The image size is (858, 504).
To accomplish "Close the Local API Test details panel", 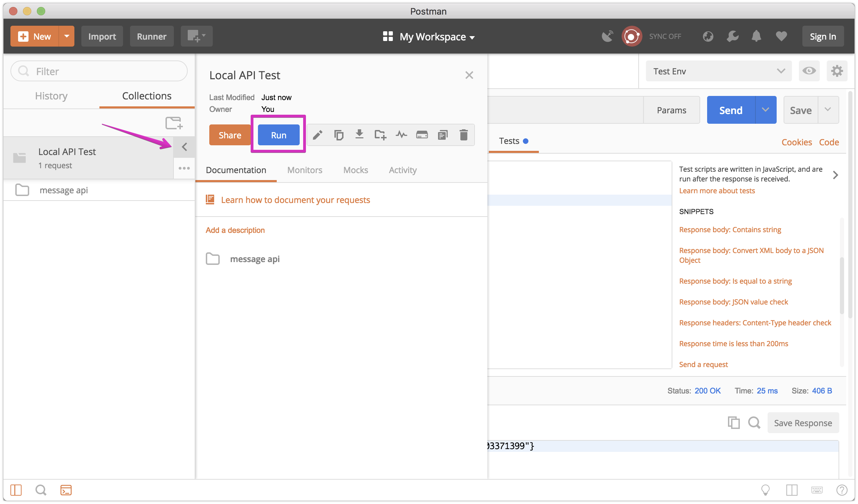I will (x=469, y=75).
